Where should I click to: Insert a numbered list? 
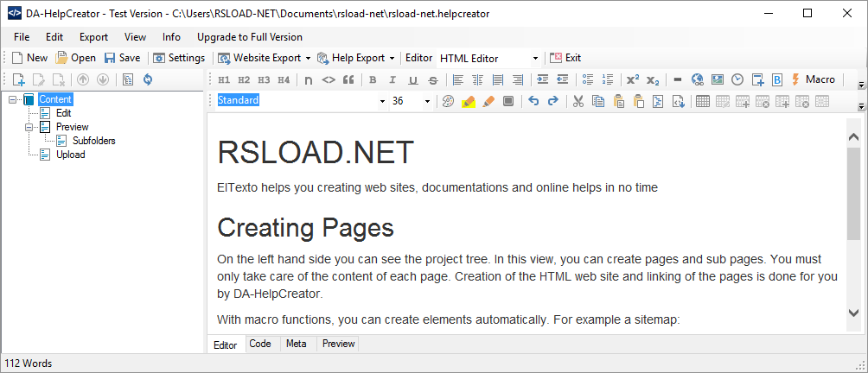pos(608,80)
